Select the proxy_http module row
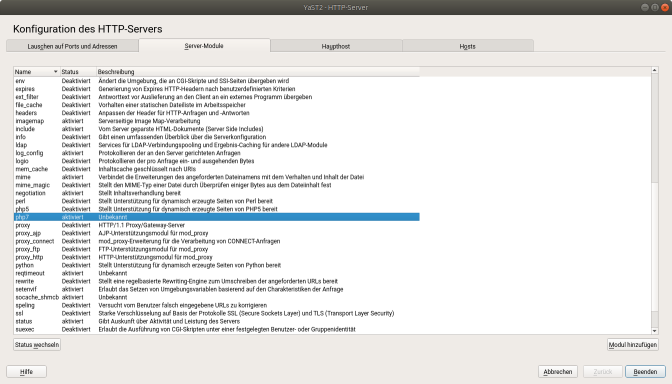The image size is (672, 384). 216,257
